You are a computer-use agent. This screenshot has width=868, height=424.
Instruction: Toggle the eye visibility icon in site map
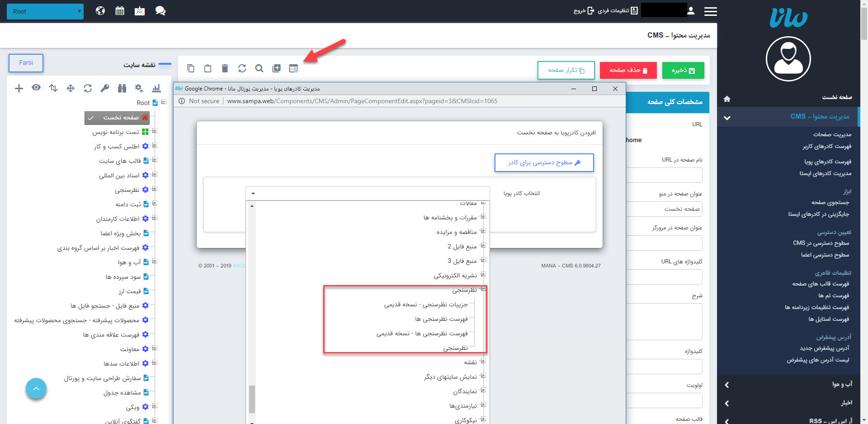pos(36,88)
